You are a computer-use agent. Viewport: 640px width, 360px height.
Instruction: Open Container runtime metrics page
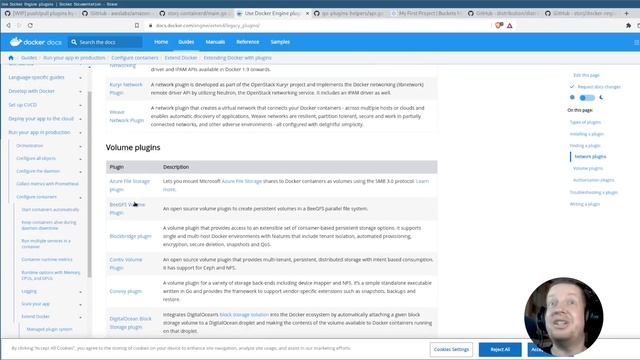47,260
